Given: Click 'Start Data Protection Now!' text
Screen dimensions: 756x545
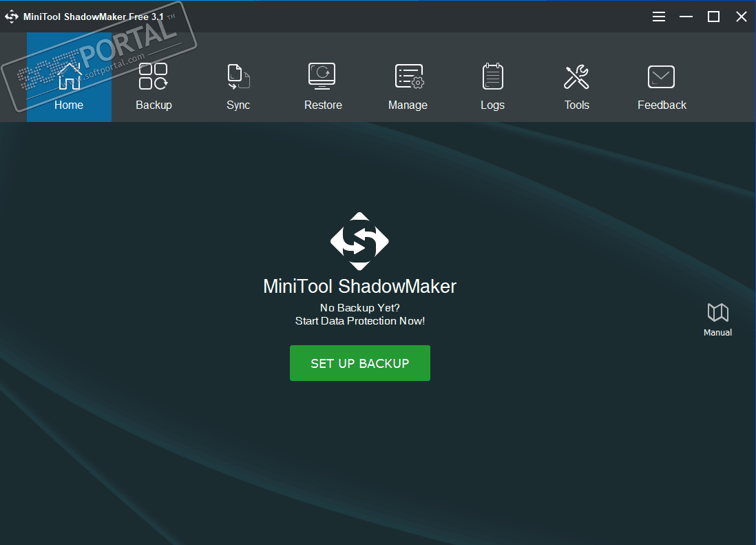Looking at the screenshot, I should coord(359,321).
